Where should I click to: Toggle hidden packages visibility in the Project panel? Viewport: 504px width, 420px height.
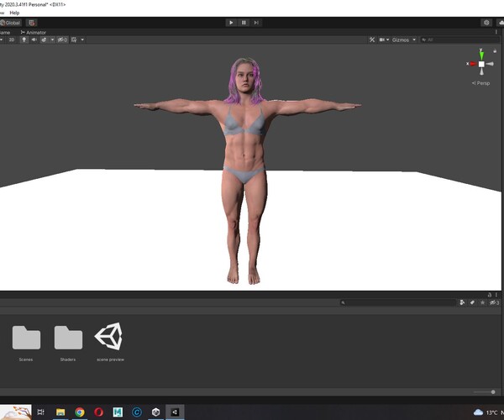pos(494,302)
